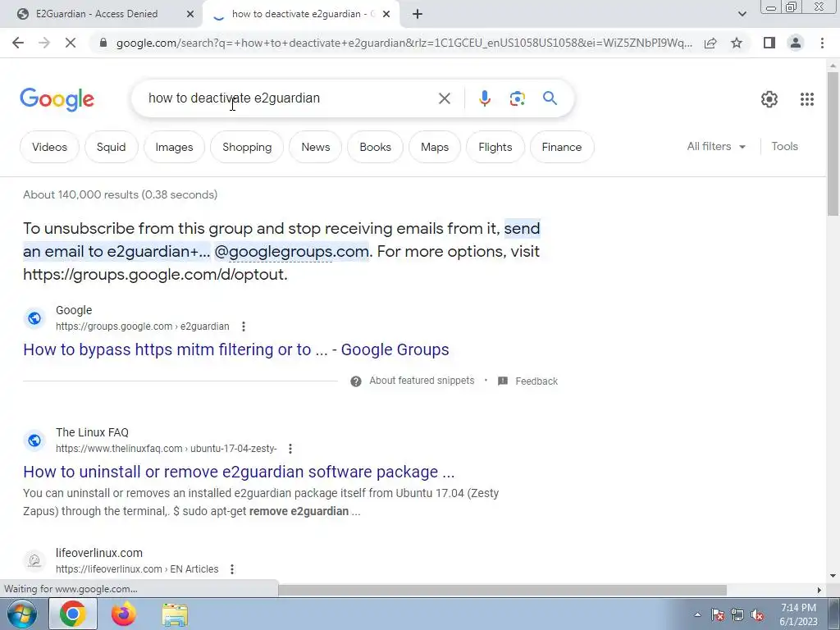
Task: Select the Squid filter chip
Action: (x=111, y=147)
